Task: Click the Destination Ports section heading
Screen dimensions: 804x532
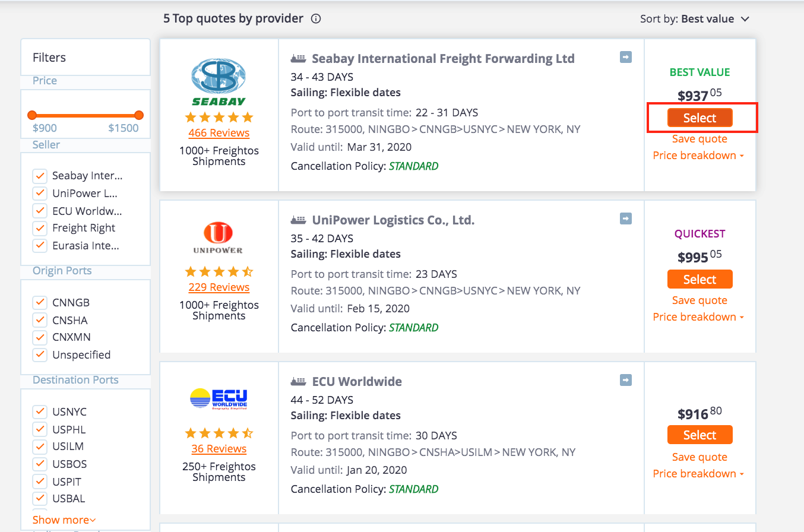Action: (x=75, y=380)
